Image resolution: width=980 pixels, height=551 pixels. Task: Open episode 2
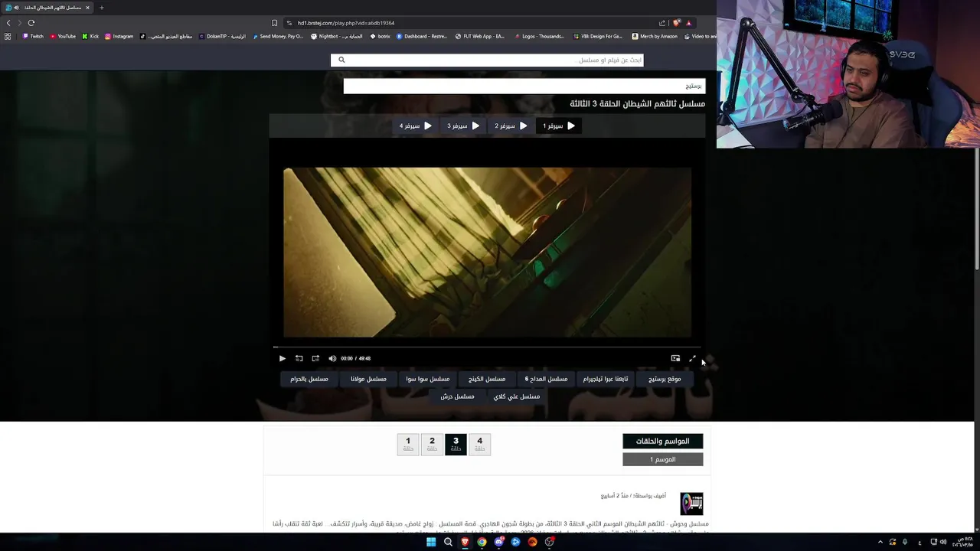click(x=432, y=444)
